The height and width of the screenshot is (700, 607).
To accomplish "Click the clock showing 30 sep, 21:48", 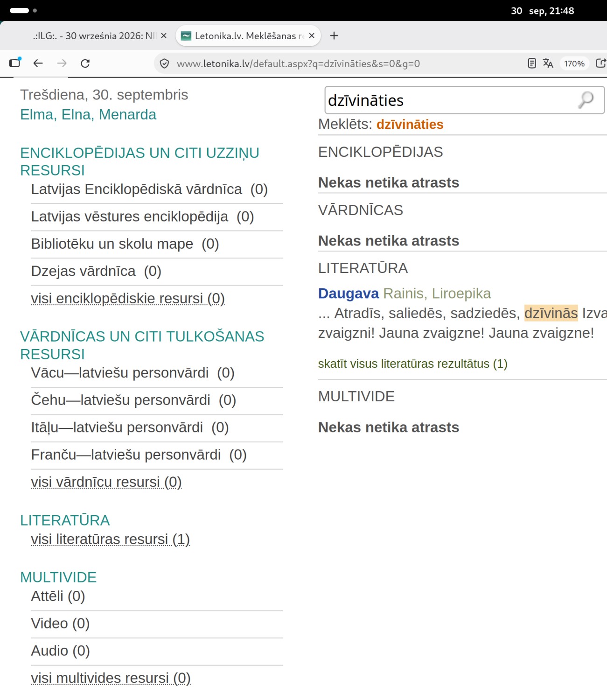I will click(x=543, y=11).
